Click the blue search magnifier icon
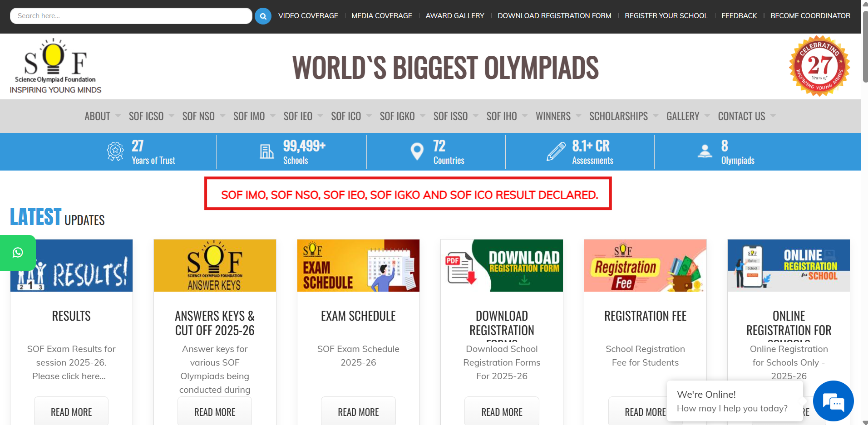868x425 pixels. tap(263, 16)
